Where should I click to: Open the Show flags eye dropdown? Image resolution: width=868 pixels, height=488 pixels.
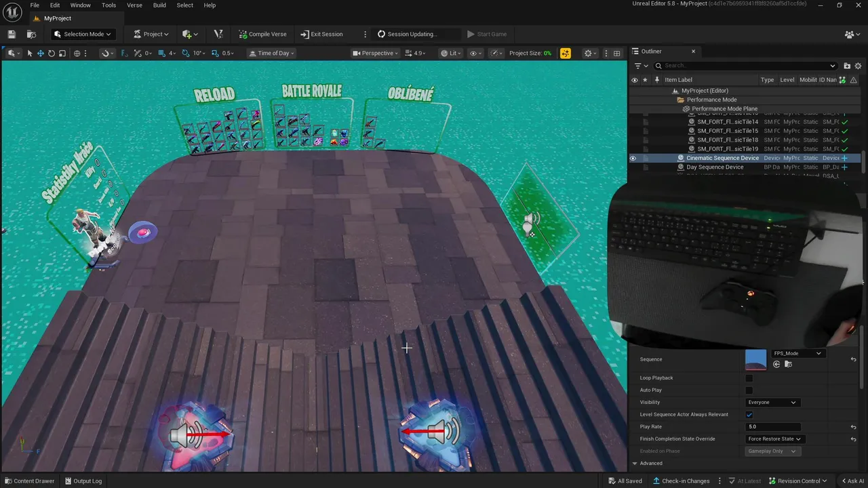pyautogui.click(x=476, y=53)
